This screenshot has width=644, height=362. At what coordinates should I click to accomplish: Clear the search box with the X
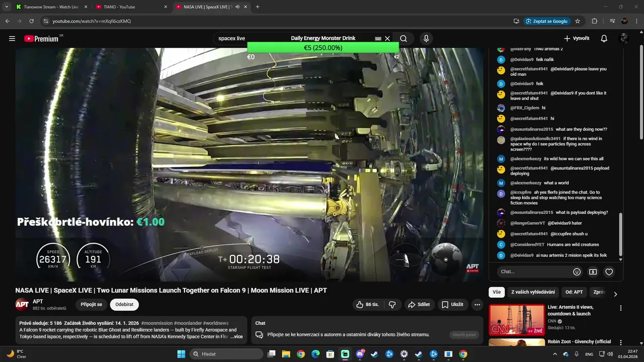pyautogui.click(x=387, y=39)
